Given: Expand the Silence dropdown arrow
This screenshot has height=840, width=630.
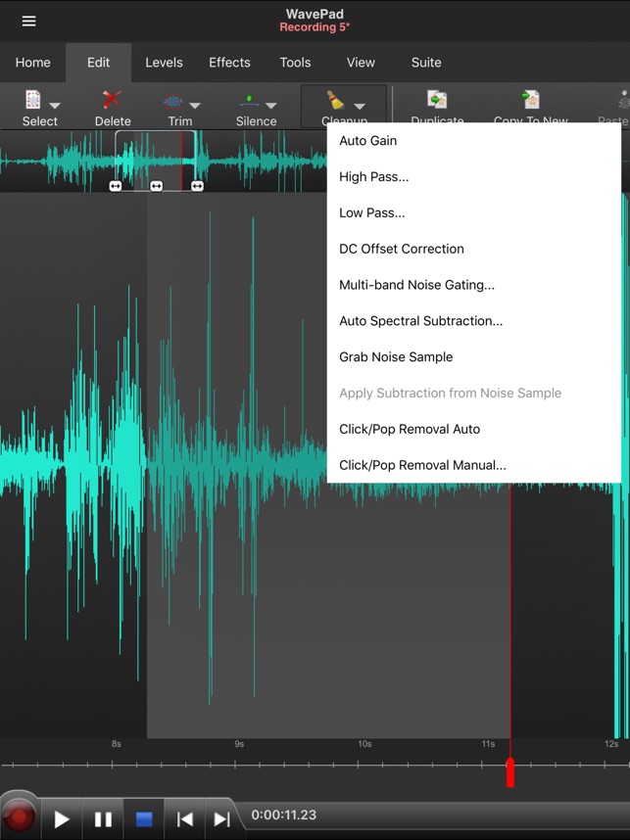Looking at the screenshot, I should pyautogui.click(x=271, y=106).
